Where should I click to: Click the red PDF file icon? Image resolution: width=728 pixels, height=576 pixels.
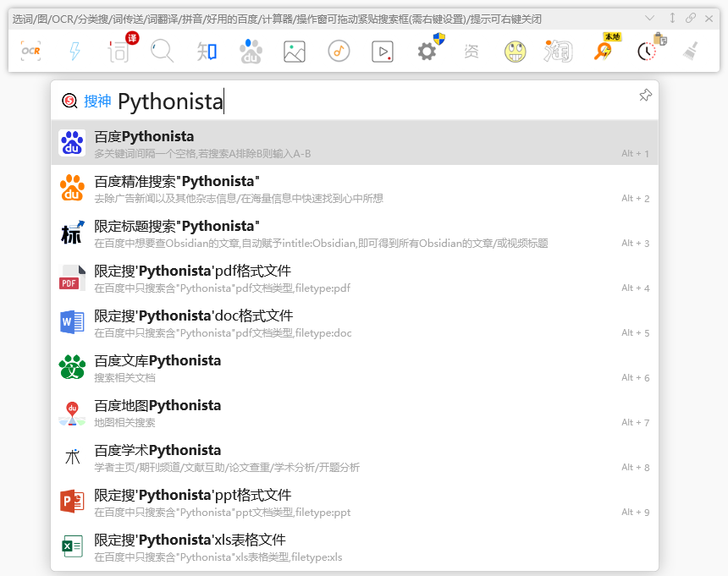point(72,277)
